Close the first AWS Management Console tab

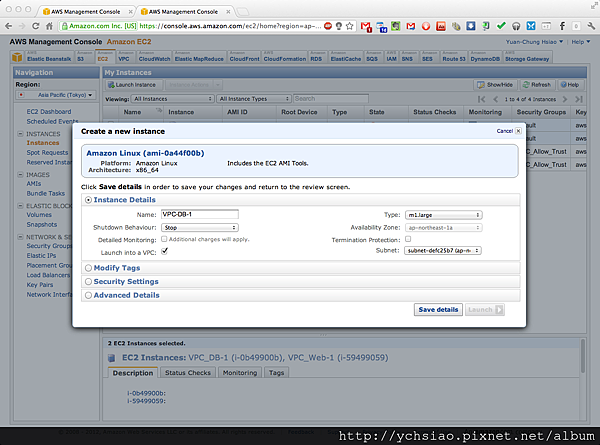coord(130,12)
